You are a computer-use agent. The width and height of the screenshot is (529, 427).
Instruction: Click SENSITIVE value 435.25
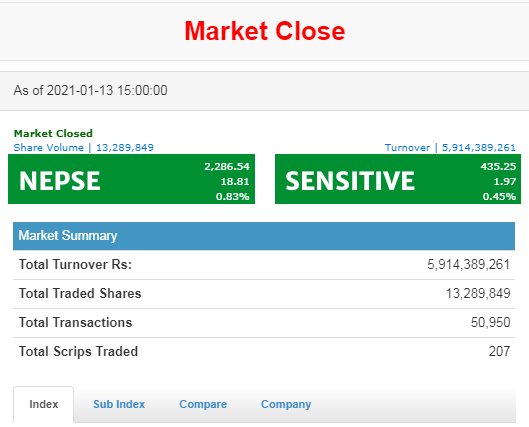(498, 166)
